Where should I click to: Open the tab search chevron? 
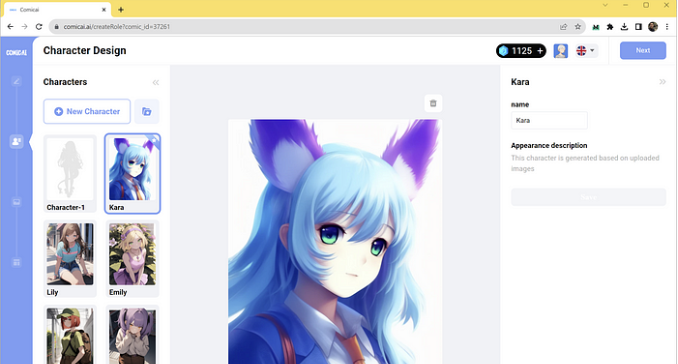[x=605, y=5]
